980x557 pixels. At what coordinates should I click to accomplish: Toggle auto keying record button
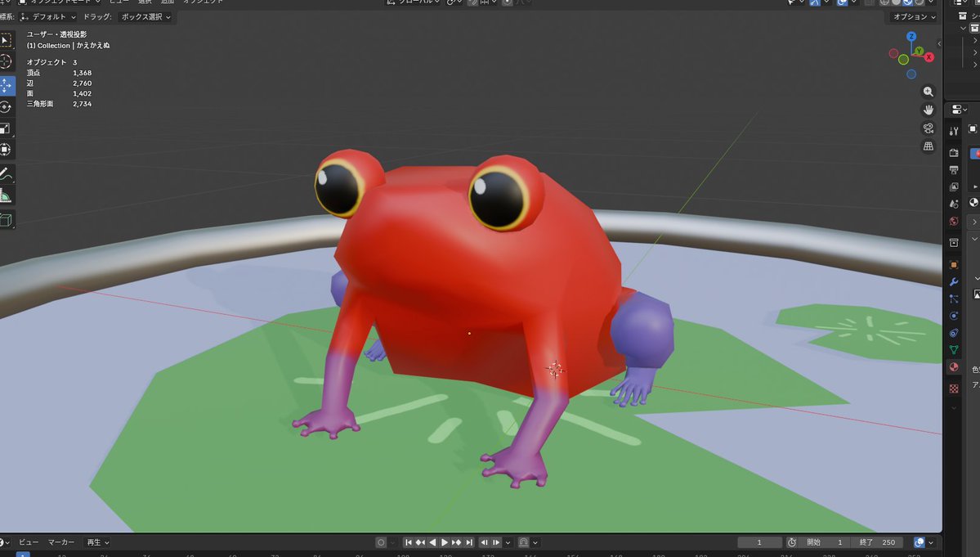[x=381, y=542]
